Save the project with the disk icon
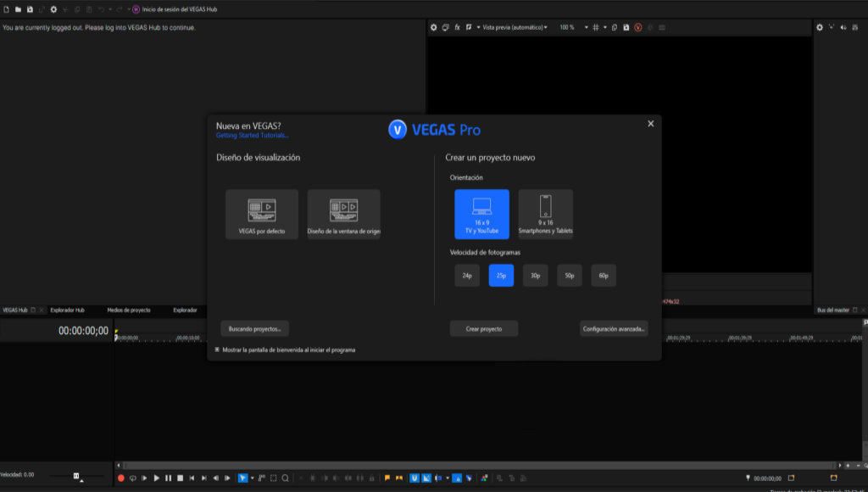Viewport: 868px width, 492px height. 30,9
